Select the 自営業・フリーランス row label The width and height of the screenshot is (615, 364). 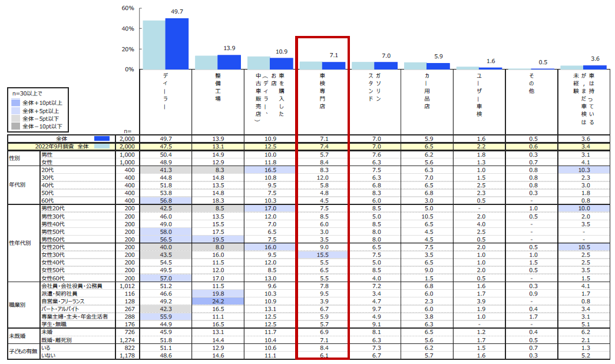click(x=65, y=300)
